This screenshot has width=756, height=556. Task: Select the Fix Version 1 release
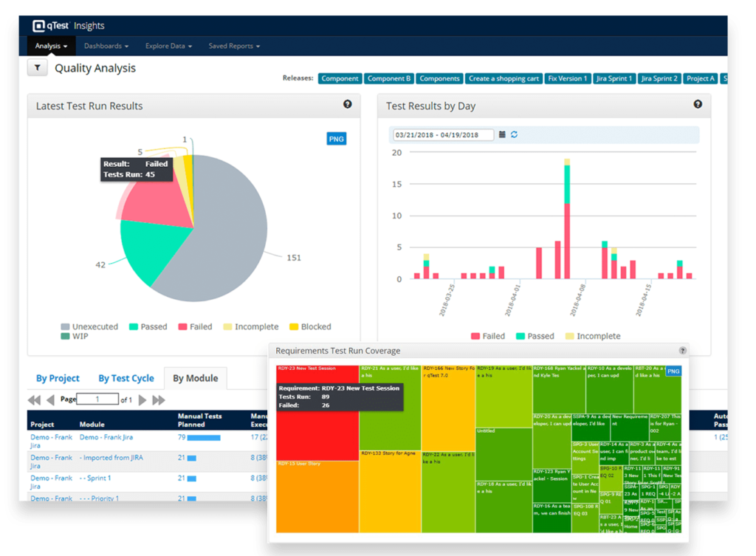[568, 78]
